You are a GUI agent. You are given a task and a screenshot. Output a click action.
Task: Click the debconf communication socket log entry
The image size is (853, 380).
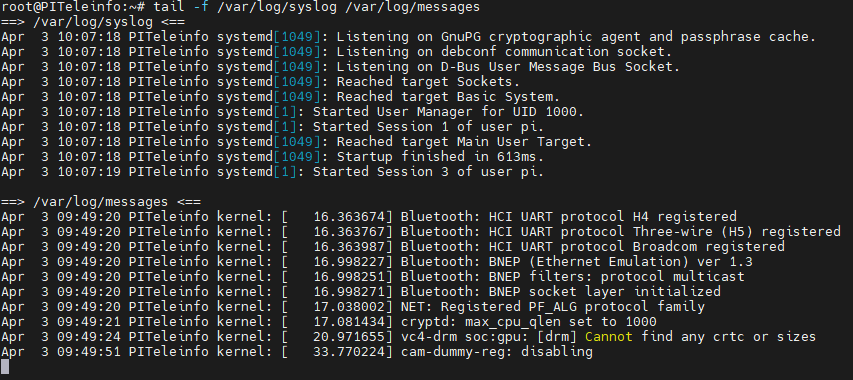click(337, 52)
